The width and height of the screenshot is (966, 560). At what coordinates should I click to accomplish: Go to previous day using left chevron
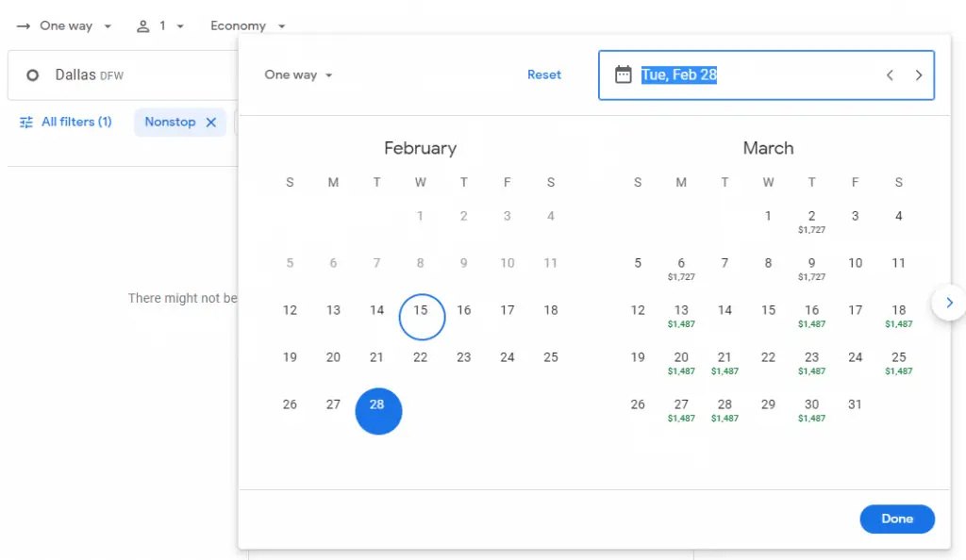890,75
